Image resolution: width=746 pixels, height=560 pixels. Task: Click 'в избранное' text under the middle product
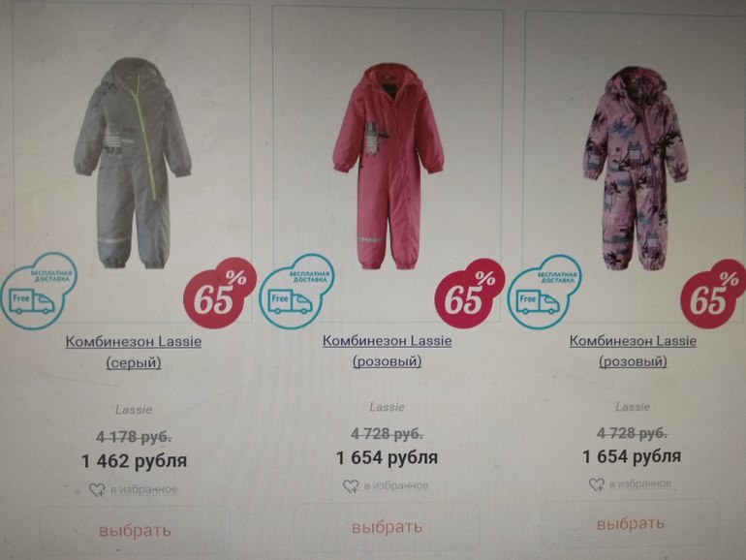coord(396,485)
